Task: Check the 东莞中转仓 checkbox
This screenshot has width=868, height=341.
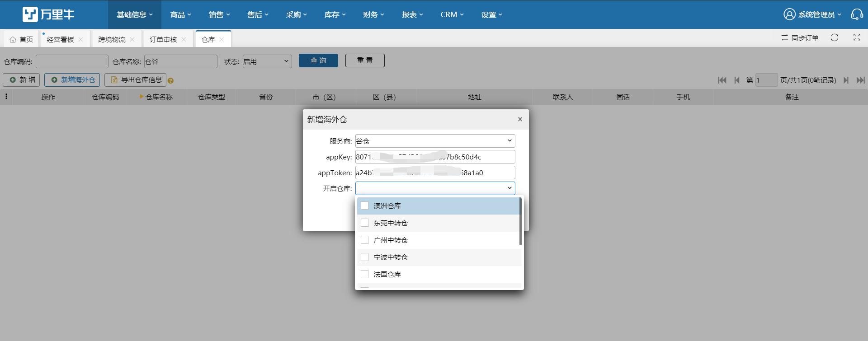Action: pos(365,223)
